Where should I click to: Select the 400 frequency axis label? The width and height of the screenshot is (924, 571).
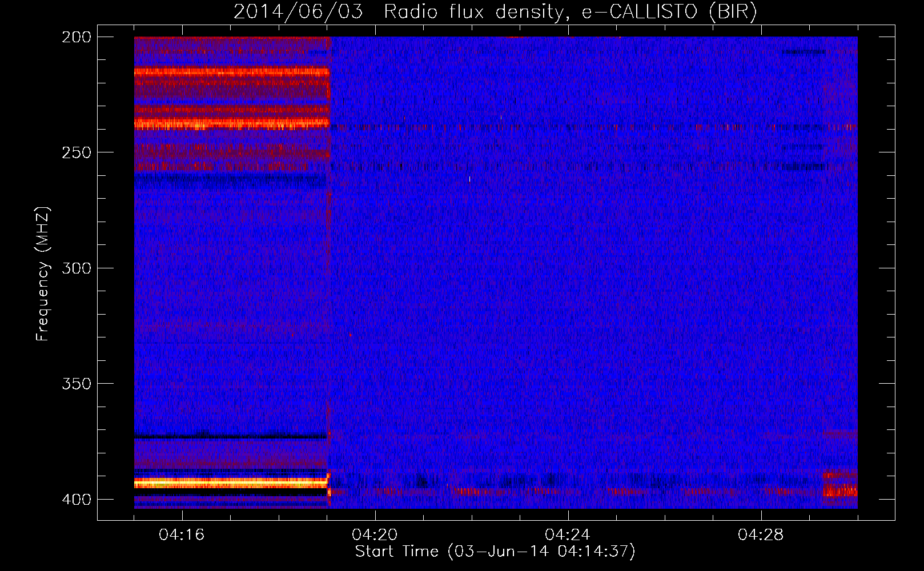point(76,500)
